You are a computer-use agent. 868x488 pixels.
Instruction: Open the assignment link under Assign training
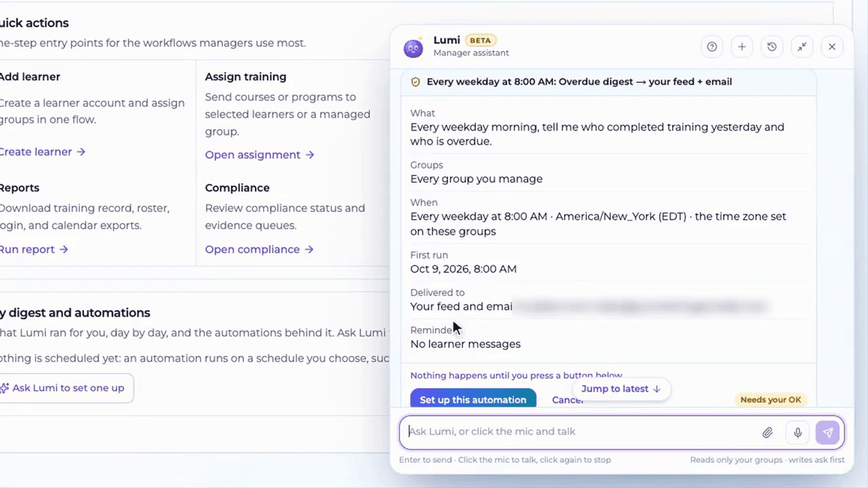click(260, 155)
